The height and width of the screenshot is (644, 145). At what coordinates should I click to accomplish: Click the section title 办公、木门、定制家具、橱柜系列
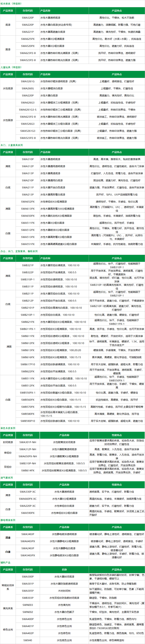[19, 251]
